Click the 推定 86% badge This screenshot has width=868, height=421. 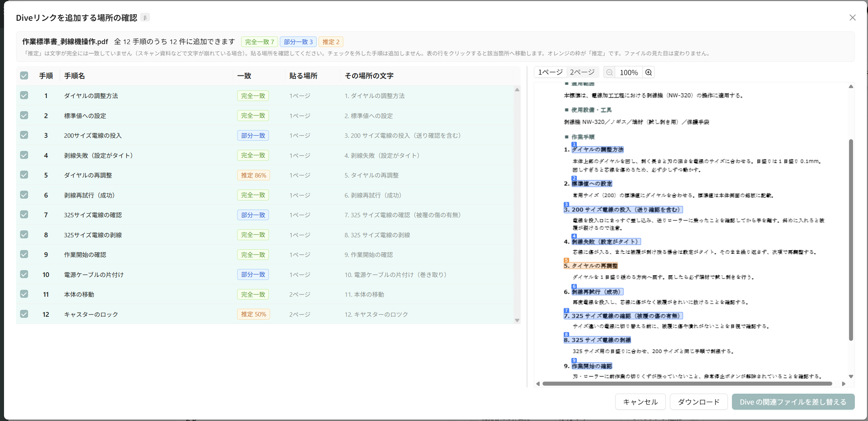coord(254,175)
